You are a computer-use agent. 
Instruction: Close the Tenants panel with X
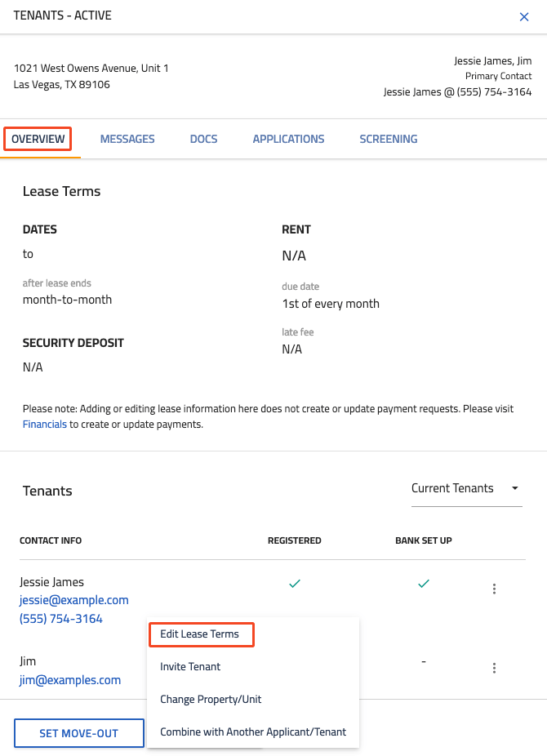(524, 16)
